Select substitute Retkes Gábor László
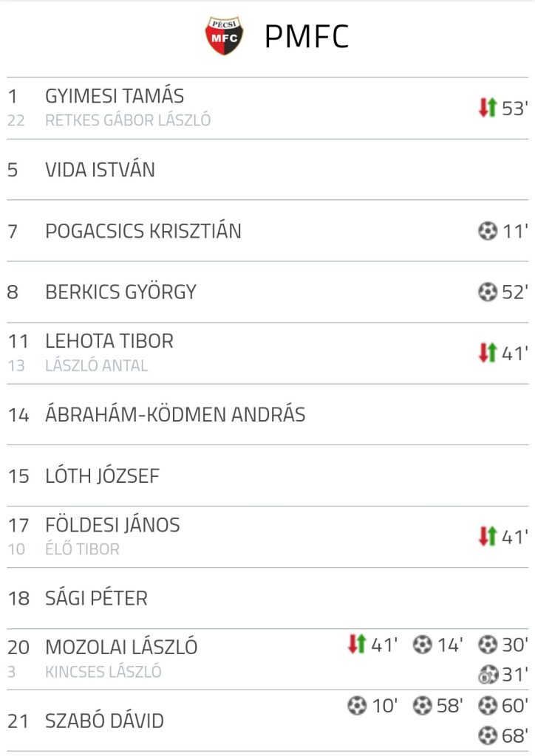Screen dimensions: 535x756 click(x=128, y=120)
